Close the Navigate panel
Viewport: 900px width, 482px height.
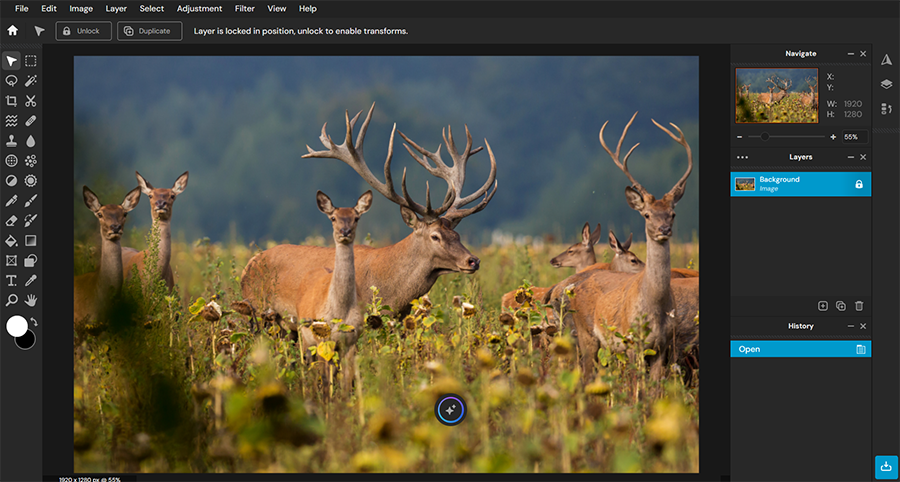coord(863,53)
